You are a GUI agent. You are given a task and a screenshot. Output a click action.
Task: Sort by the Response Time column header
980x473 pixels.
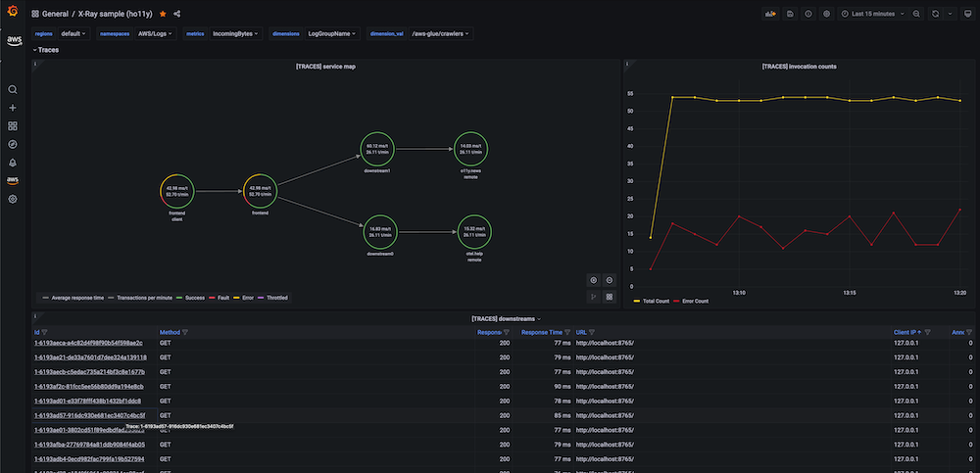click(x=542, y=332)
